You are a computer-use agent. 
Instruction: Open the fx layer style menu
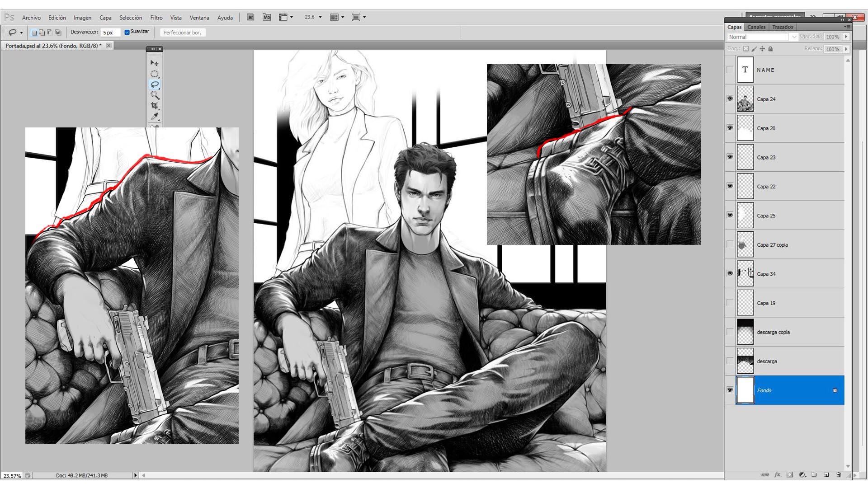[x=778, y=474]
